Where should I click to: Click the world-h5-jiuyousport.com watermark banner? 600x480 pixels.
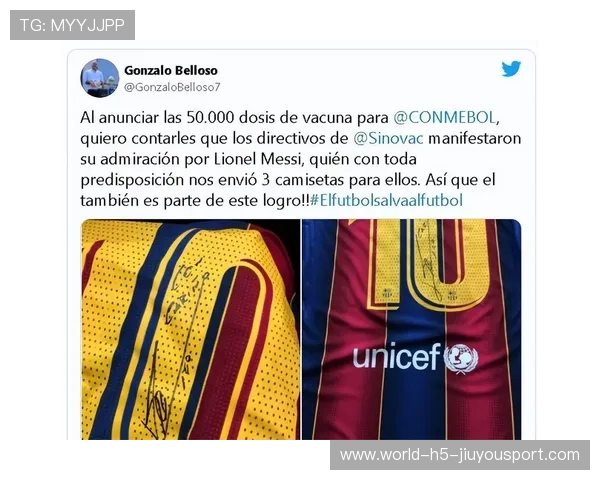coord(460,455)
